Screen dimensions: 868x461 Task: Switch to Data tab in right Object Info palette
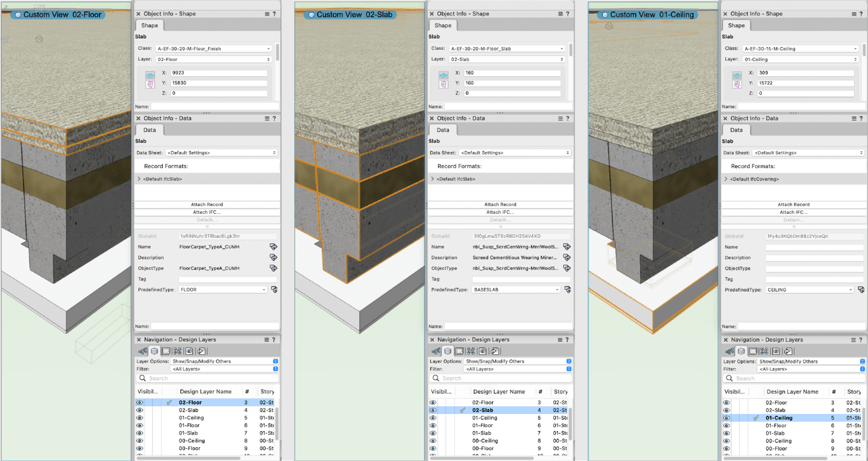pos(736,130)
